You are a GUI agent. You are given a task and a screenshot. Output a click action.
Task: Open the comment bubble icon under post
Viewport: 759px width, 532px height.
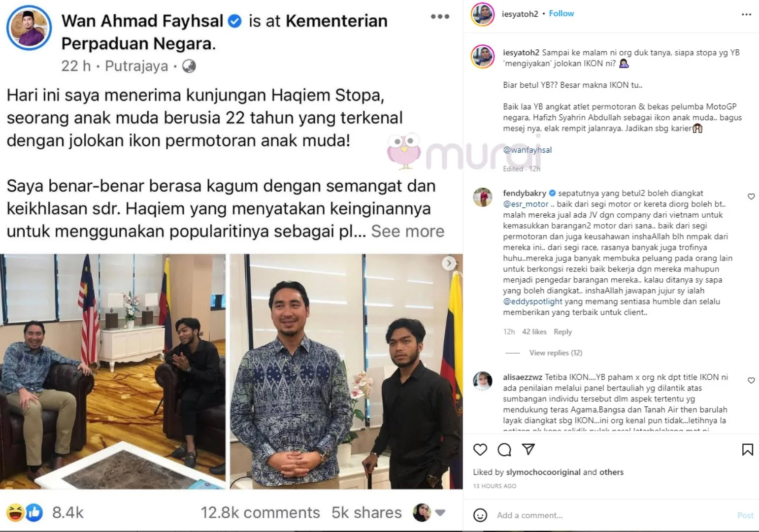coord(504,449)
